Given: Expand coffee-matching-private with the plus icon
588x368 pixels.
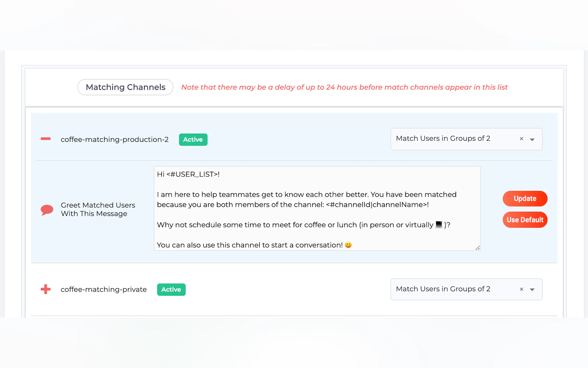Looking at the screenshot, I should (45, 289).
